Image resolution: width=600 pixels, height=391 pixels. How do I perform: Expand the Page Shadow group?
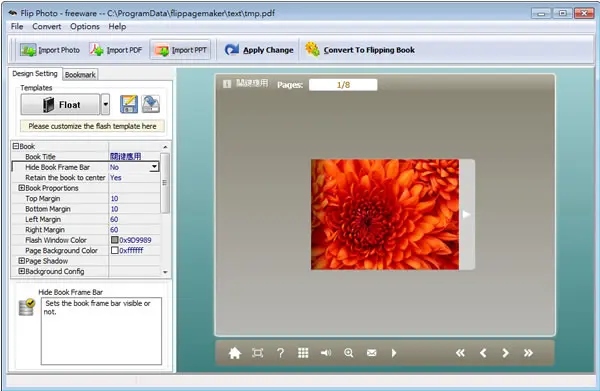[x=21, y=261]
